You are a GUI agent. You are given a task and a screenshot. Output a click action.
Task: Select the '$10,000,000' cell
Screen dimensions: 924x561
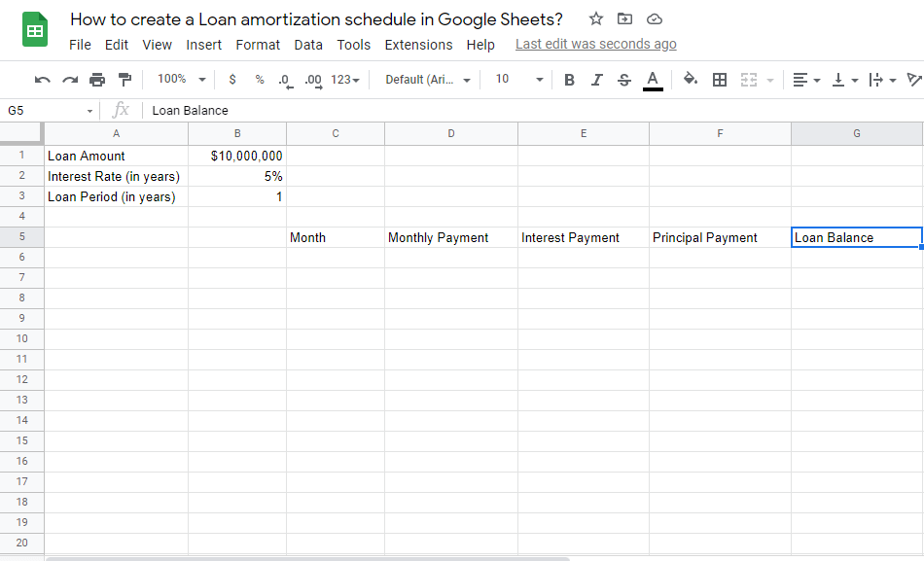237,156
